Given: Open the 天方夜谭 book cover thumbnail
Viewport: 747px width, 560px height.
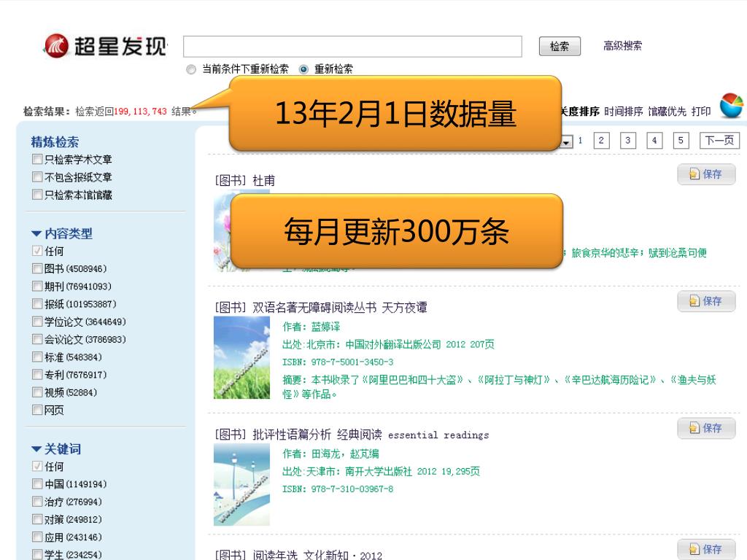Looking at the screenshot, I should (241, 357).
